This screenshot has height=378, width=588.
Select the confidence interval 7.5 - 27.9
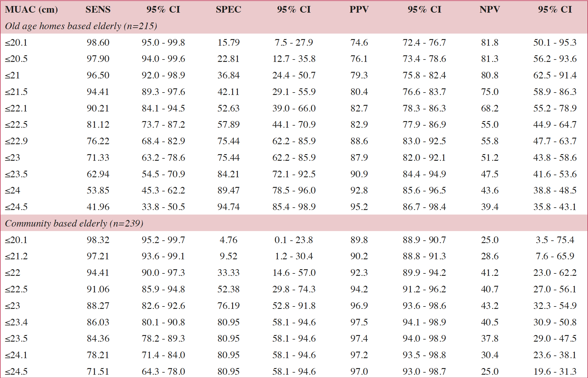(x=294, y=42)
